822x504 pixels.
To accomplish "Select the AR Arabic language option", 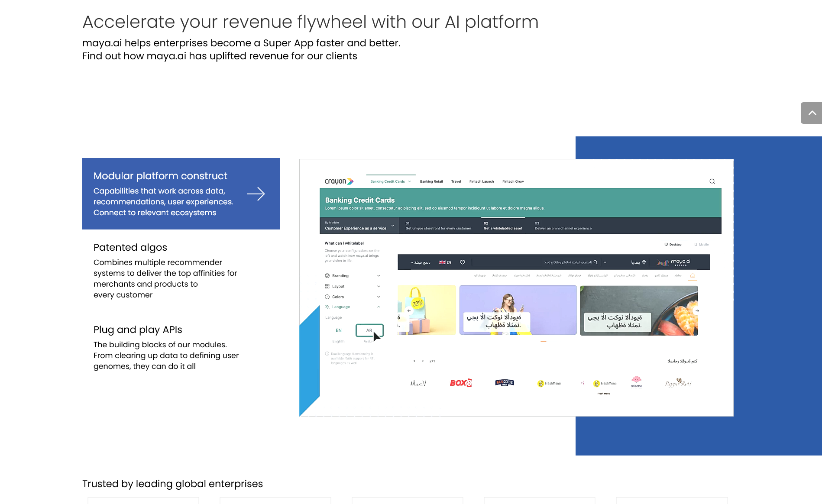I will click(369, 330).
